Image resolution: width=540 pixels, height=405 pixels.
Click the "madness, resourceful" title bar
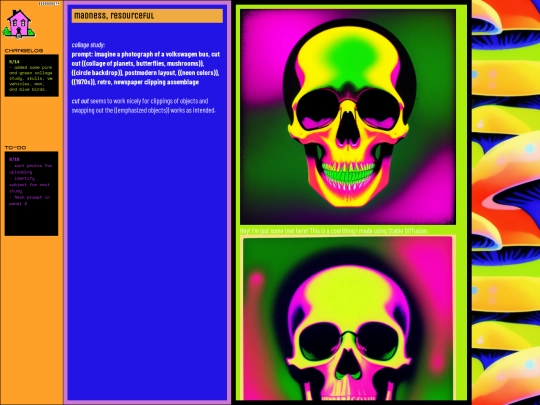coord(147,16)
